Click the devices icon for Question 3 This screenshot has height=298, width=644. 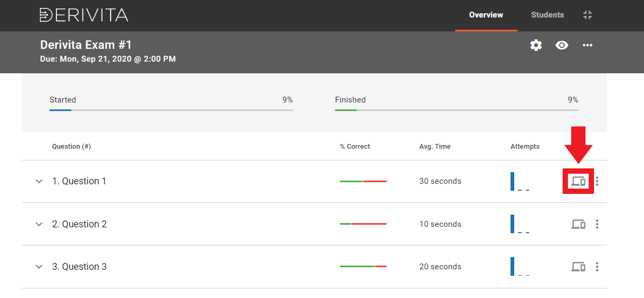point(578,267)
